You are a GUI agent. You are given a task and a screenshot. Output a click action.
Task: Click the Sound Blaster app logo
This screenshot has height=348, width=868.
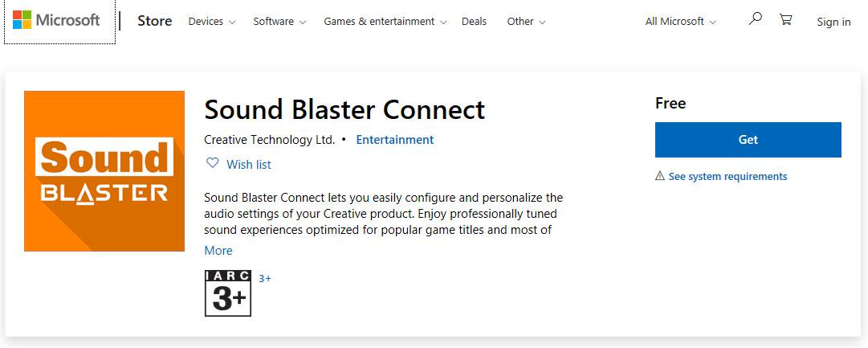104,171
